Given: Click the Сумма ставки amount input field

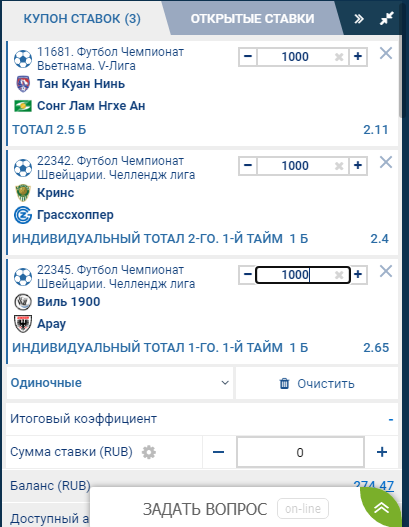Looking at the screenshot, I should coord(300,452).
